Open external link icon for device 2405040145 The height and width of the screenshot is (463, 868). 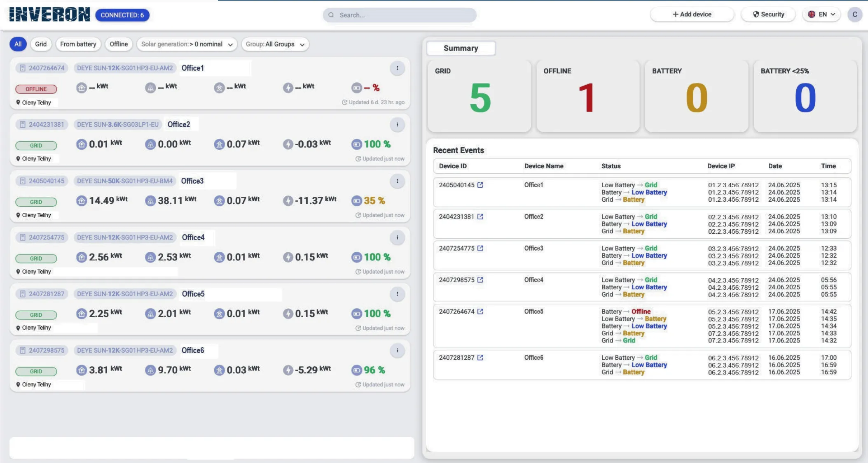tap(480, 185)
